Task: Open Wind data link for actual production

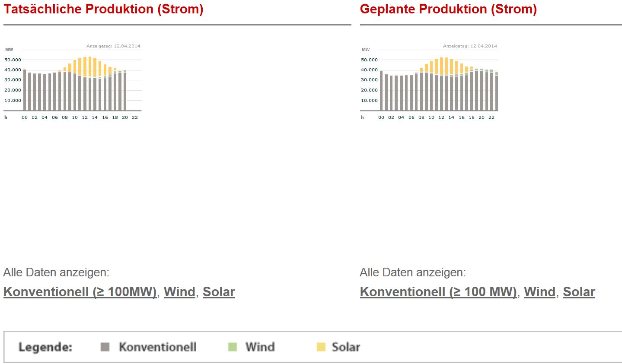Action: point(179,292)
